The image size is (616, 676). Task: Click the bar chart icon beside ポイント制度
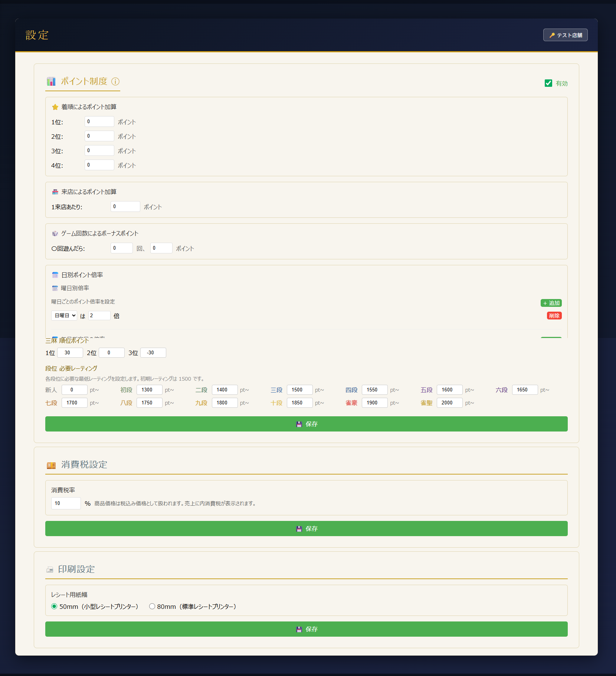click(51, 81)
